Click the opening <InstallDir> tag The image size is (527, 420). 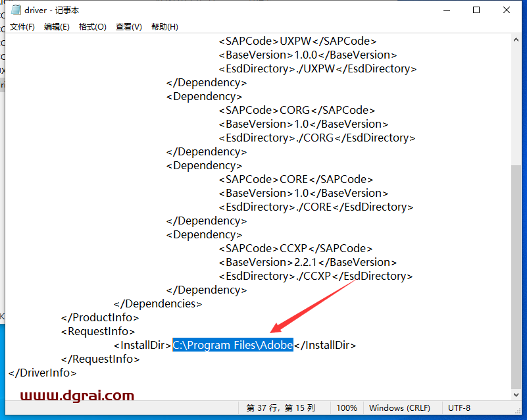143,346
